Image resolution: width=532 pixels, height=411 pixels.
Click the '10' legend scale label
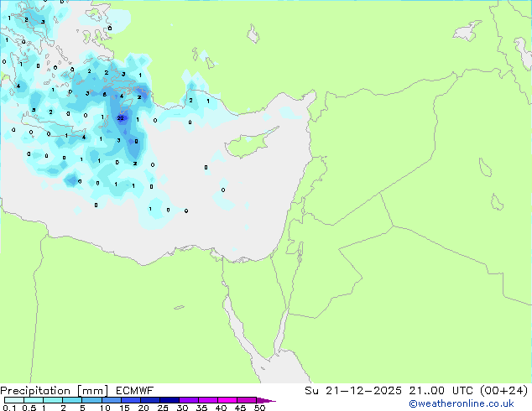click(x=105, y=408)
